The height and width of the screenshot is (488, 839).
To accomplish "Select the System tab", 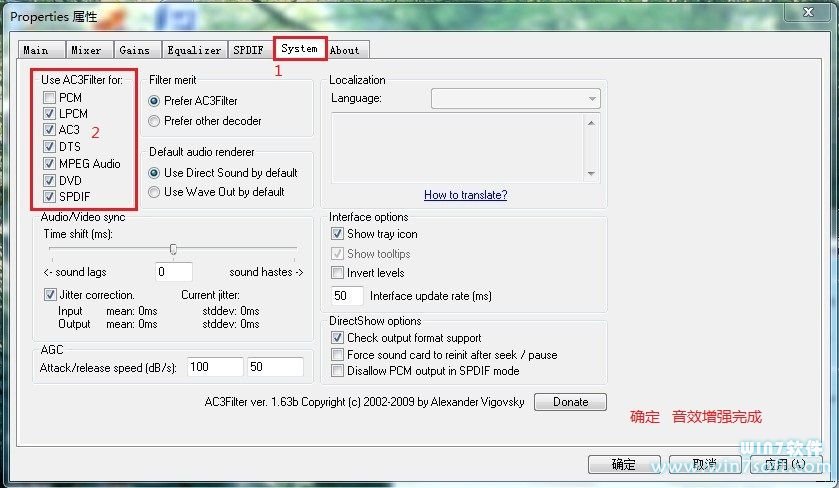I will 300,48.
